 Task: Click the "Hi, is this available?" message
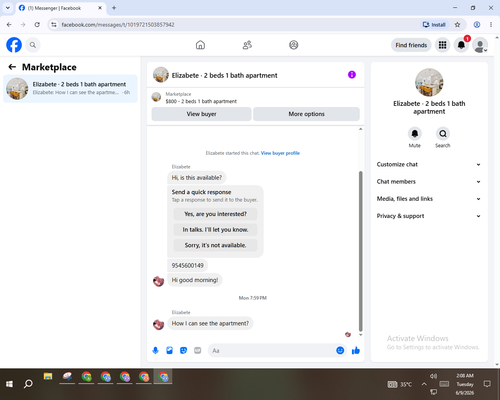pos(197,178)
